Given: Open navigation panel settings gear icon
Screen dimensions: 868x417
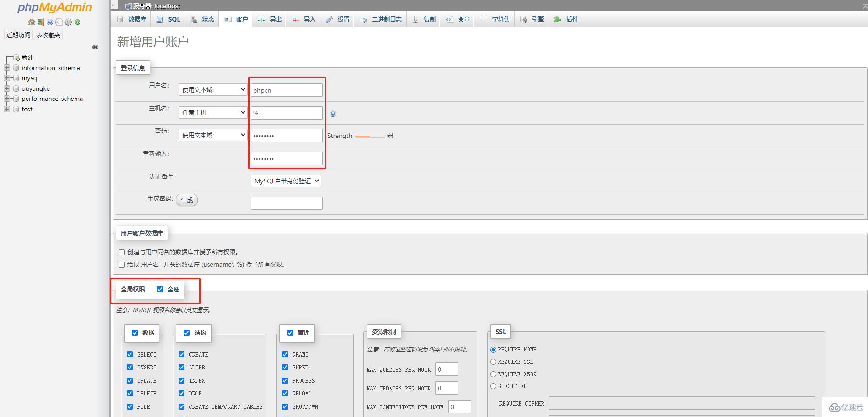Looking at the screenshot, I should tap(68, 22).
